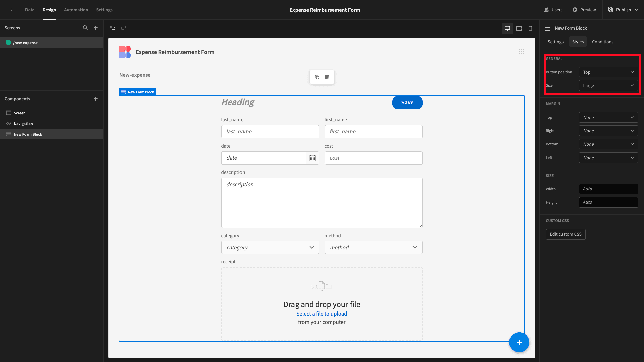
Task: Open the Right margin dropdown
Action: 608,131
